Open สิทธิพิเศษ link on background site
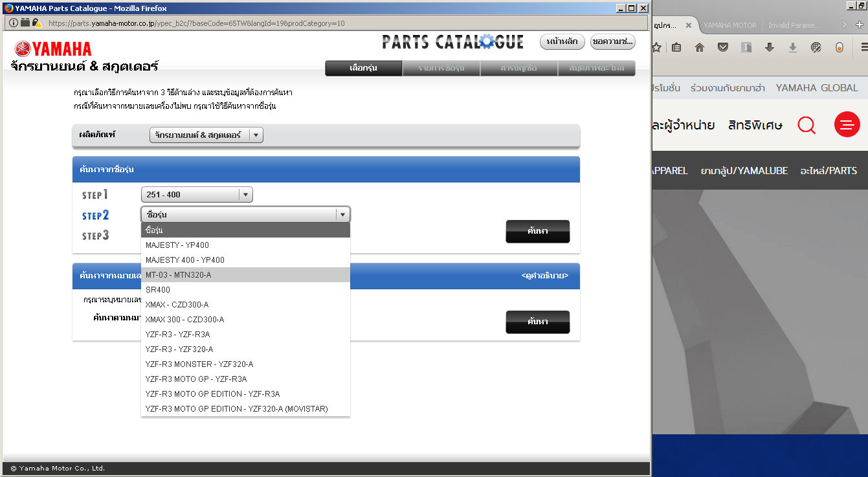The height and width of the screenshot is (477, 868). point(755,125)
